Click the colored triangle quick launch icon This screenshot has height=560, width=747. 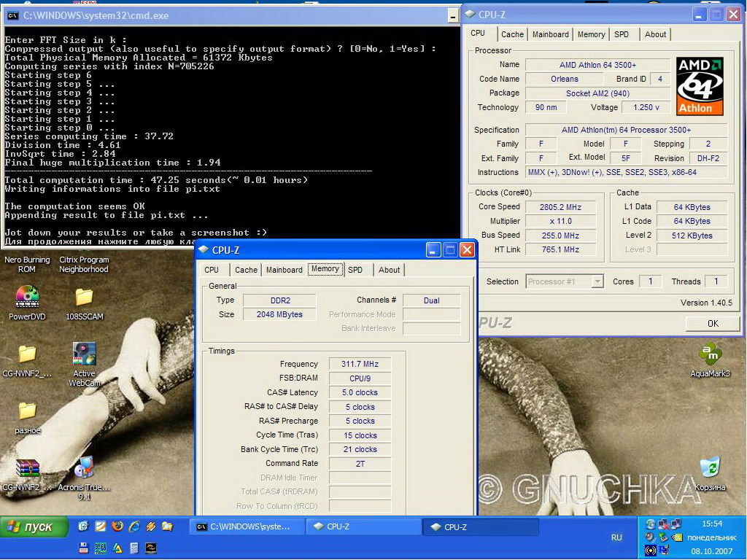[117, 548]
